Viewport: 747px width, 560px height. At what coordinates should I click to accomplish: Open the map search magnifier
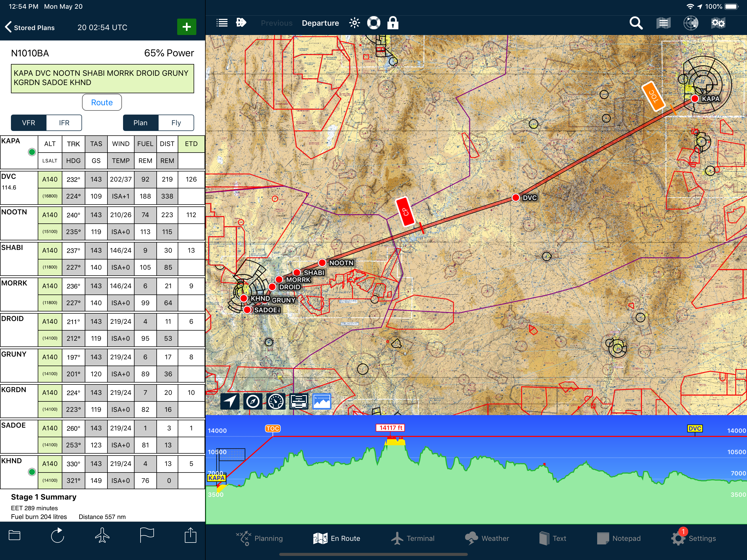635,23
